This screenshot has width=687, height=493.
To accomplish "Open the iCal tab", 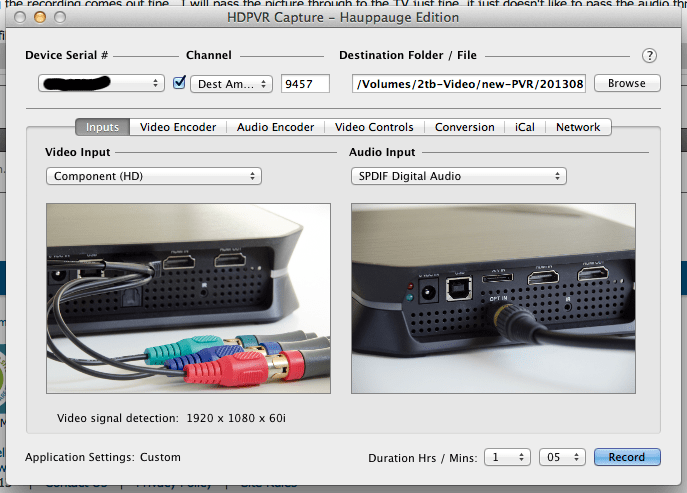I will (x=525, y=127).
